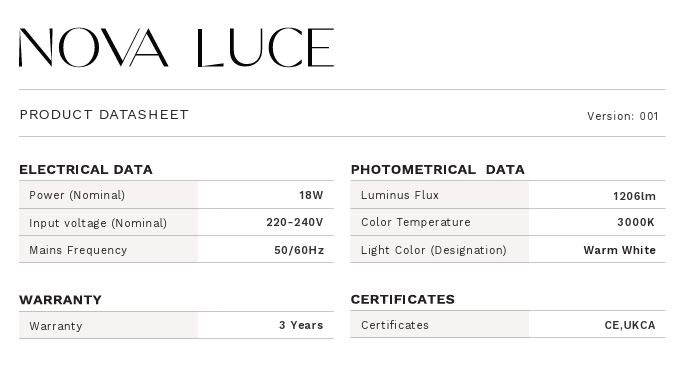Click the CERTIFICATES section heading

[403, 299]
